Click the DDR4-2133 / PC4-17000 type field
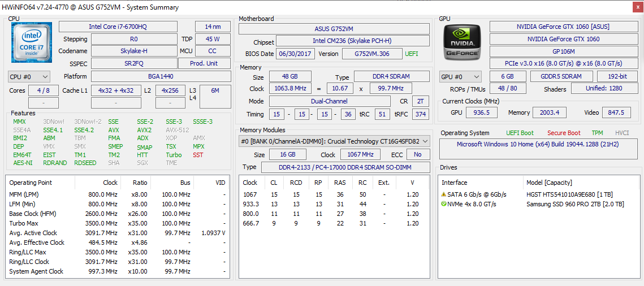Viewport: 644px width, 286px height. 345,167
